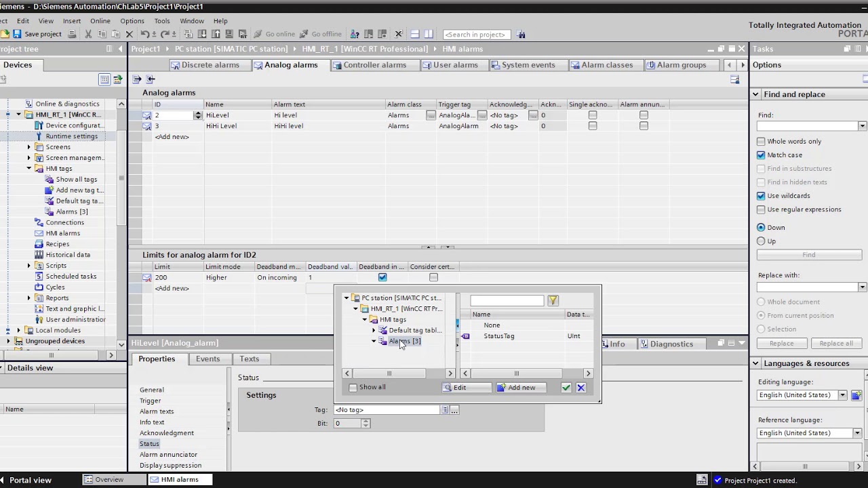The width and height of the screenshot is (868, 488).
Task: Click the Add new button in tag picker
Action: (521, 388)
